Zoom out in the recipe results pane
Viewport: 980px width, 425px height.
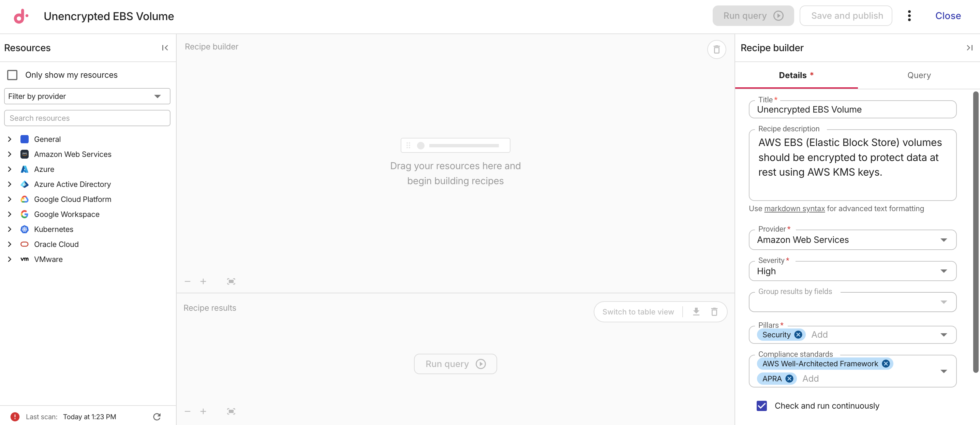[x=188, y=411]
